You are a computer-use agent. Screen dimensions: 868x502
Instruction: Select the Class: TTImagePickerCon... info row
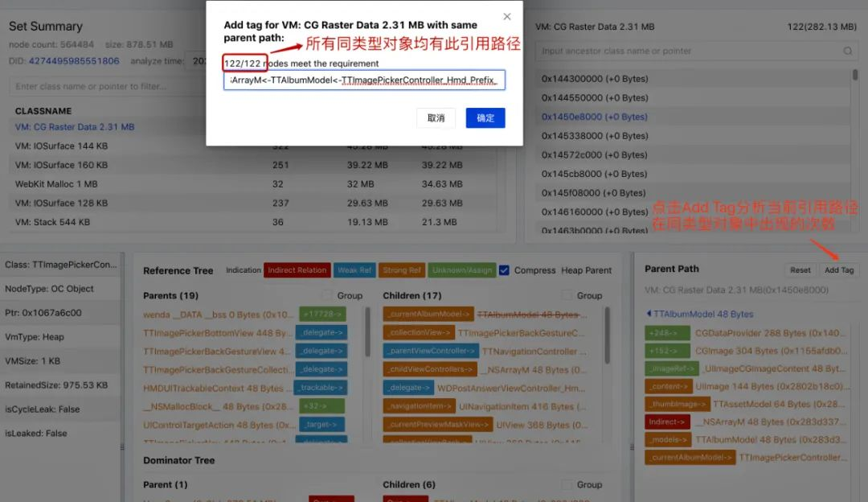pos(61,265)
